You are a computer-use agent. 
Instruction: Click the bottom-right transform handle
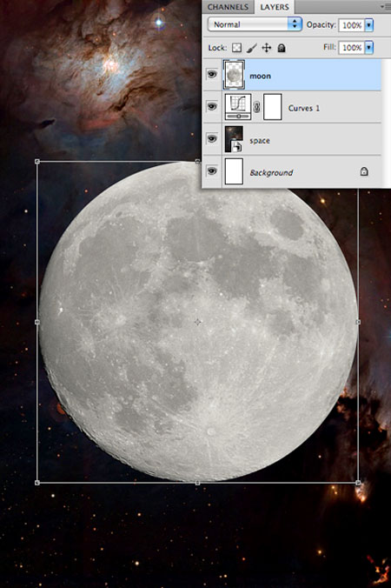358,483
